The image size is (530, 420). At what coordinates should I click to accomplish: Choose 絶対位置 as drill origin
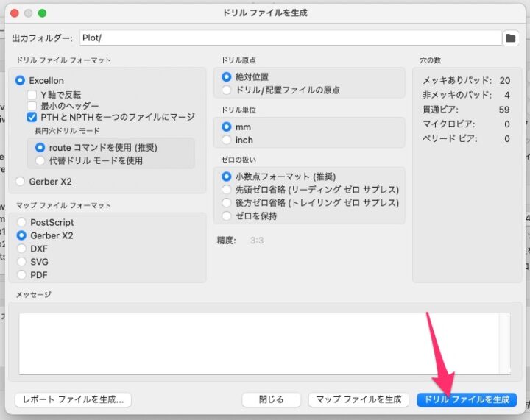227,76
